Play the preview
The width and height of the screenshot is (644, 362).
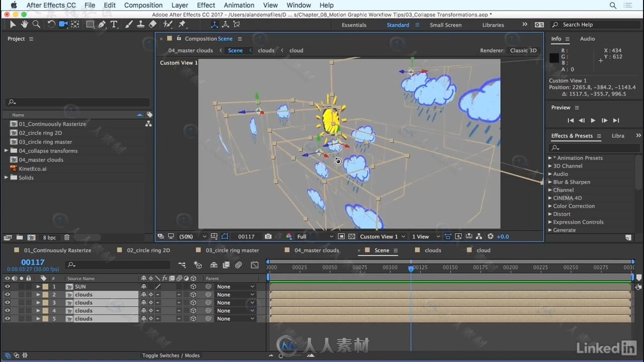click(593, 121)
